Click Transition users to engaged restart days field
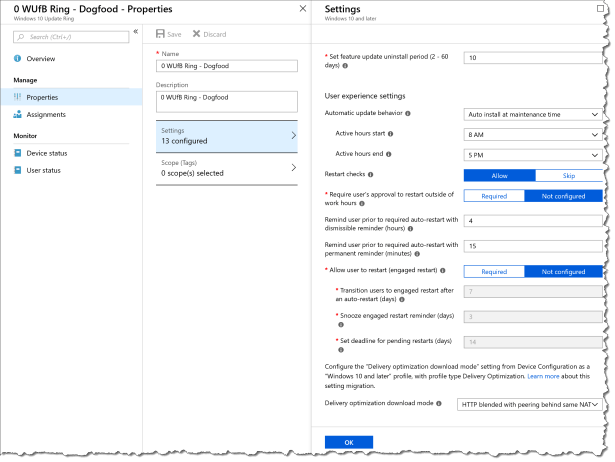The image size is (615, 462). click(x=533, y=291)
